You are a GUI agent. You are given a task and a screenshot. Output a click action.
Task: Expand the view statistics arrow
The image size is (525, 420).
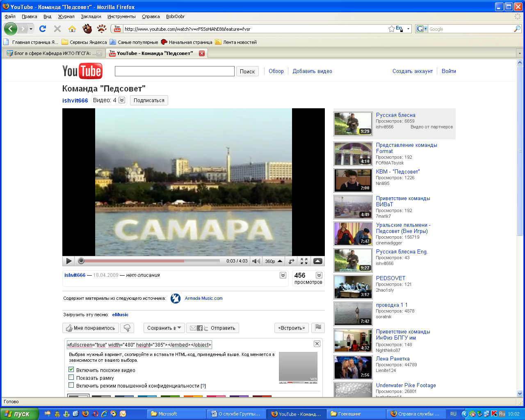coord(319,275)
